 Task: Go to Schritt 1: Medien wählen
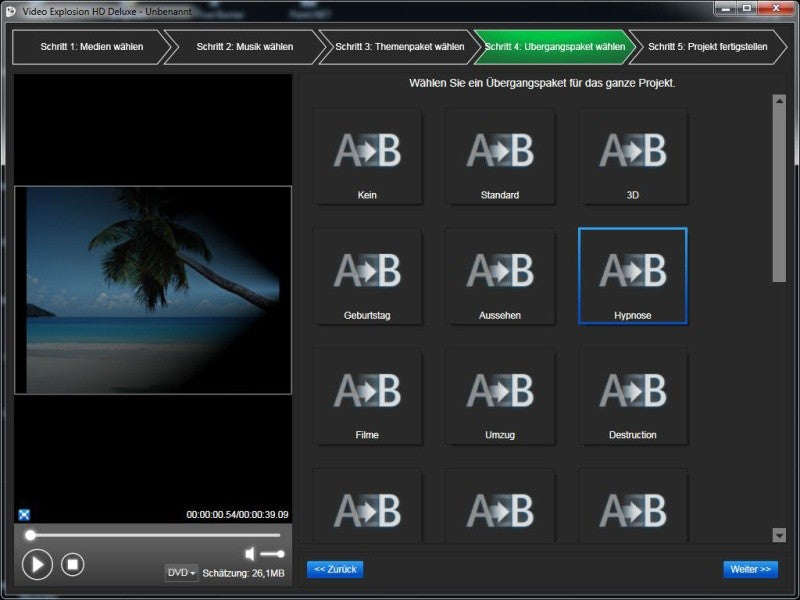92,47
